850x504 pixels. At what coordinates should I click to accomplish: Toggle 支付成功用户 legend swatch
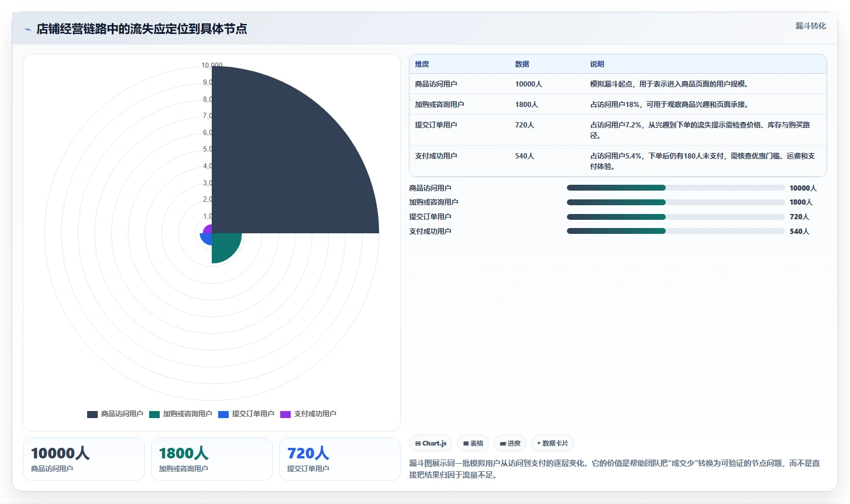point(285,414)
